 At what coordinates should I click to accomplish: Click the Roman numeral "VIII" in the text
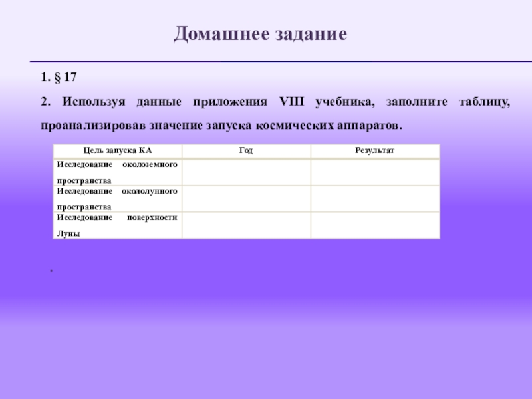click(291, 102)
